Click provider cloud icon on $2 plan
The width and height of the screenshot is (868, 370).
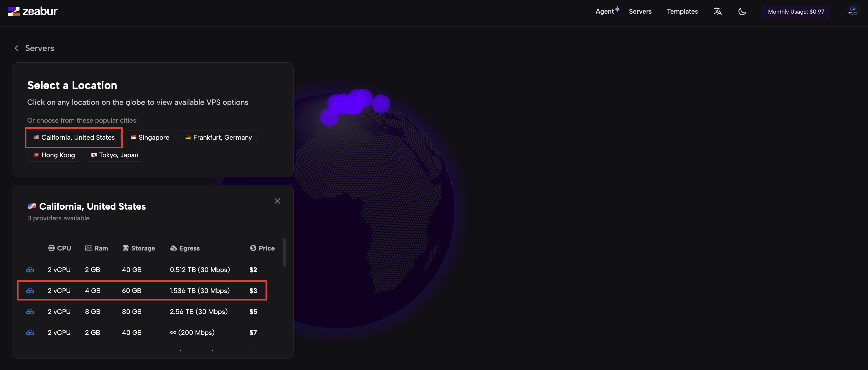click(x=30, y=270)
